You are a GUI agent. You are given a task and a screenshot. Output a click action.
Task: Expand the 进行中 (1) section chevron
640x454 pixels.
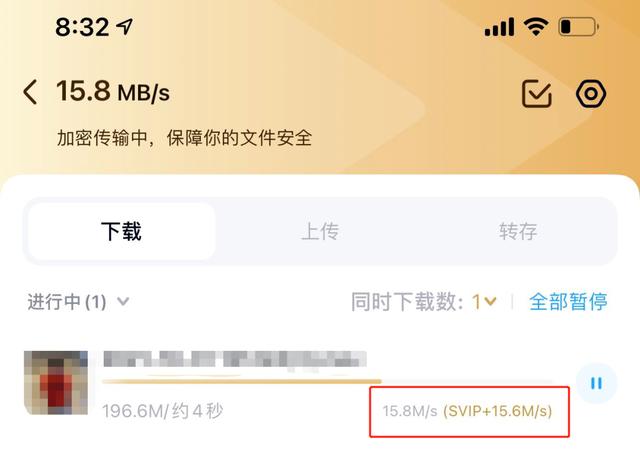click(123, 302)
